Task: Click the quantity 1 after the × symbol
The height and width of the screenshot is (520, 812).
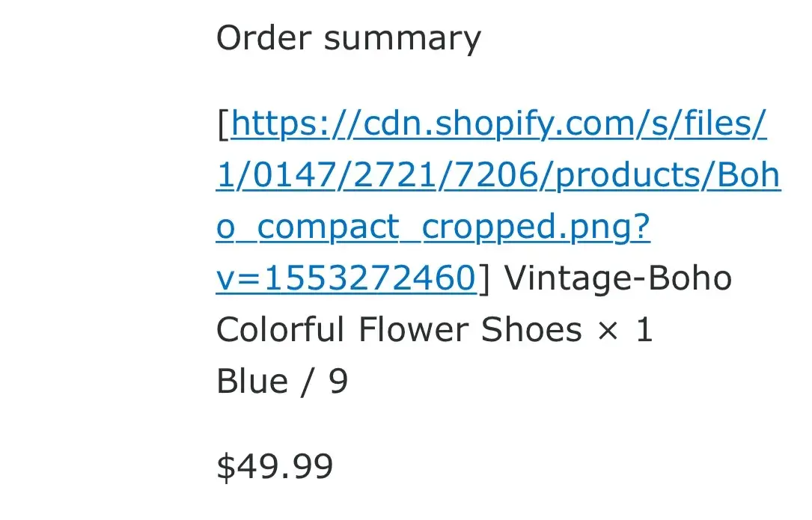Action: pos(644,330)
